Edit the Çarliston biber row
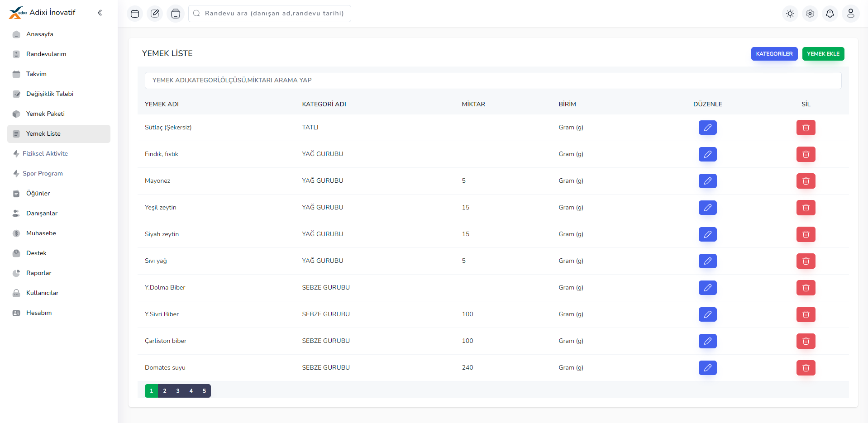The image size is (868, 423). point(708,341)
